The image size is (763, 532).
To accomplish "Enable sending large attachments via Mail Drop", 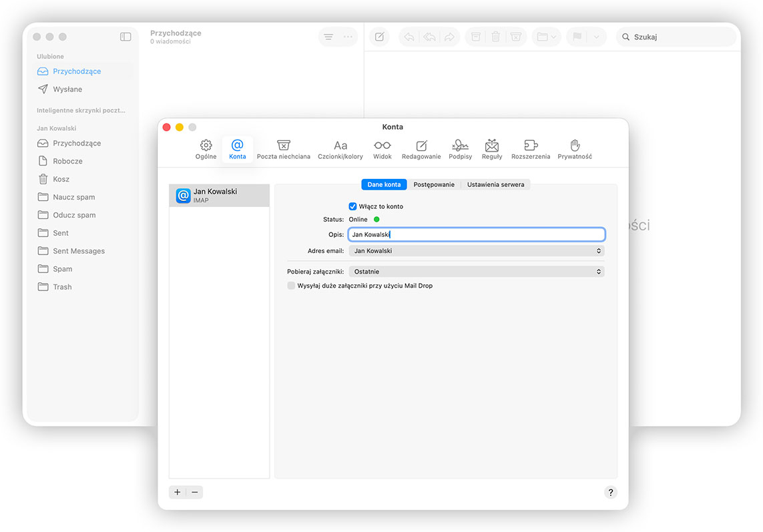I will [x=291, y=285].
